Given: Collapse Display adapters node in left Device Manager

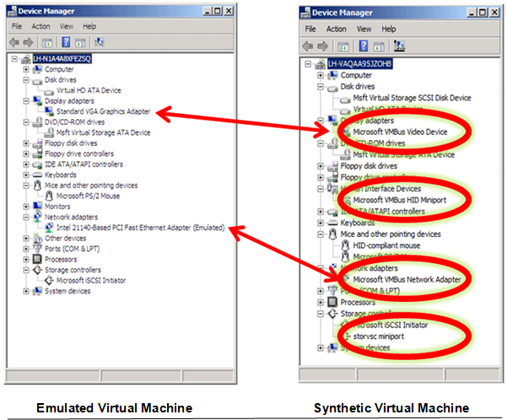Looking at the screenshot, I should (x=26, y=101).
